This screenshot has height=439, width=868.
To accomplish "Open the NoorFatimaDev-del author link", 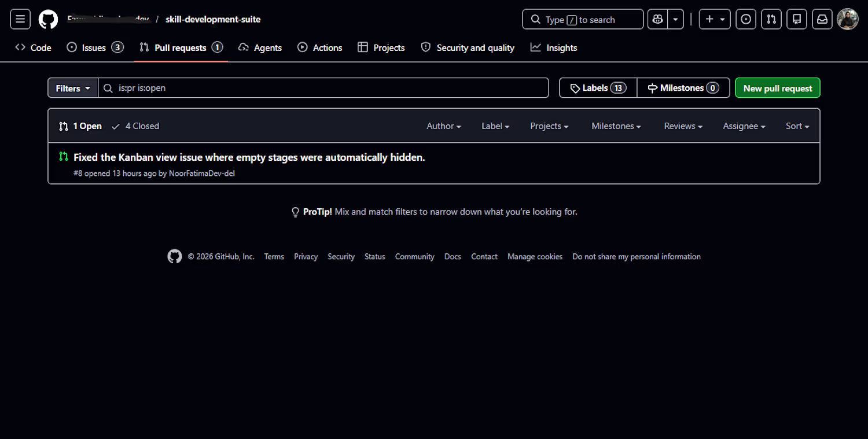I will (202, 174).
